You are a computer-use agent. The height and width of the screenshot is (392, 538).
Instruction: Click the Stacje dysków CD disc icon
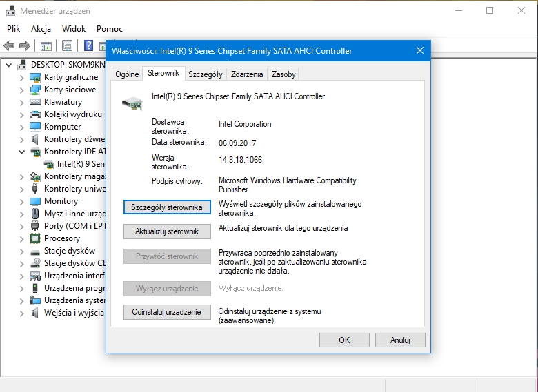click(x=35, y=263)
